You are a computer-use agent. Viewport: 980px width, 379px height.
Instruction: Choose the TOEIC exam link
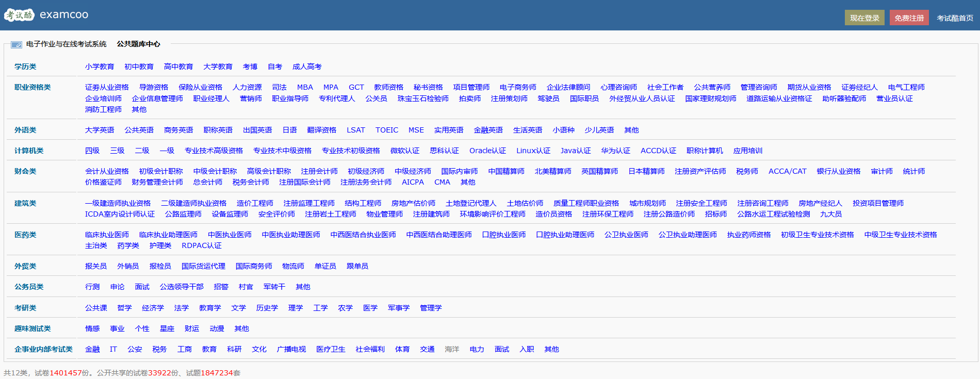point(386,130)
